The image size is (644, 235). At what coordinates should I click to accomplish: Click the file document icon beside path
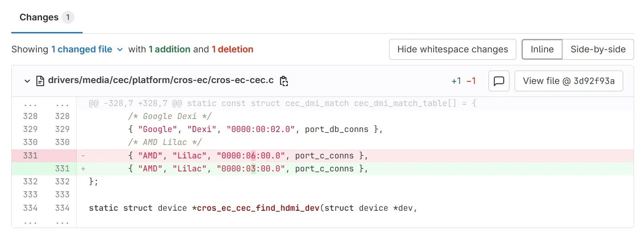40,81
